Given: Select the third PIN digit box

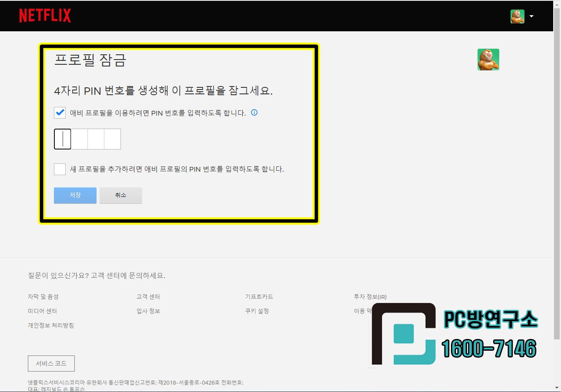Looking at the screenshot, I should click(96, 139).
